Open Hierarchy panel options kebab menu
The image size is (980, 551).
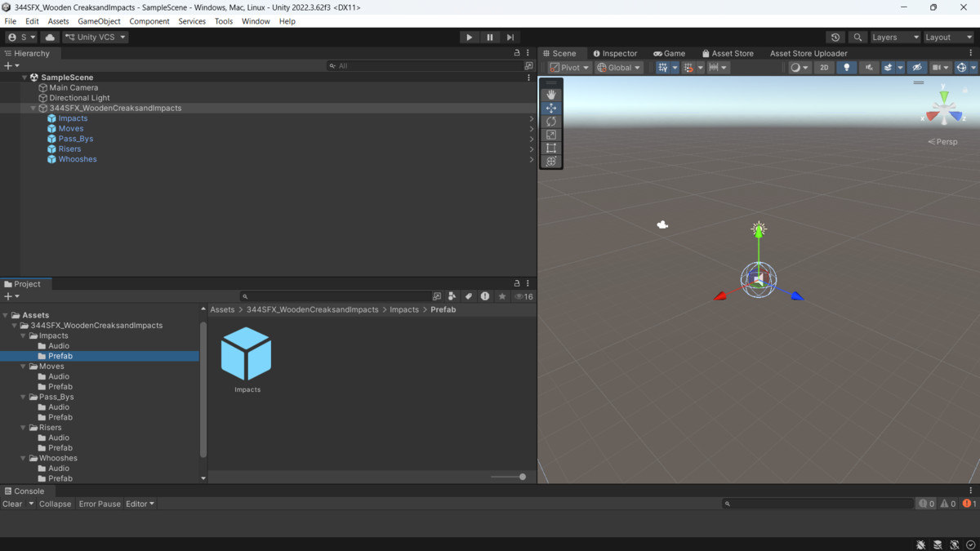click(x=528, y=53)
